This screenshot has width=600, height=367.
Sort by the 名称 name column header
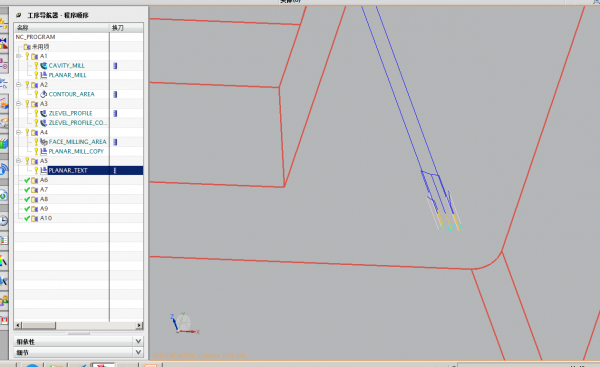click(62, 28)
